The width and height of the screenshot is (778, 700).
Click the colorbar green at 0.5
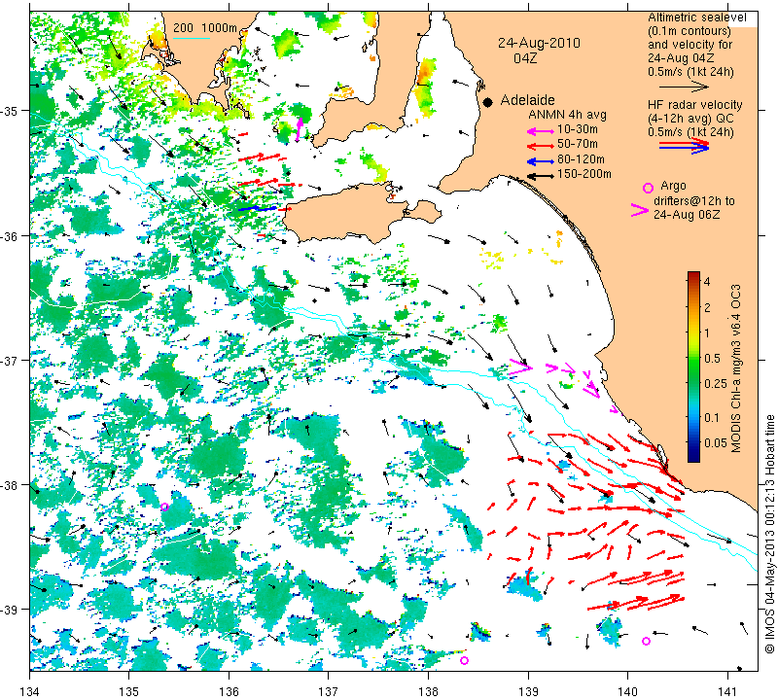coord(693,358)
